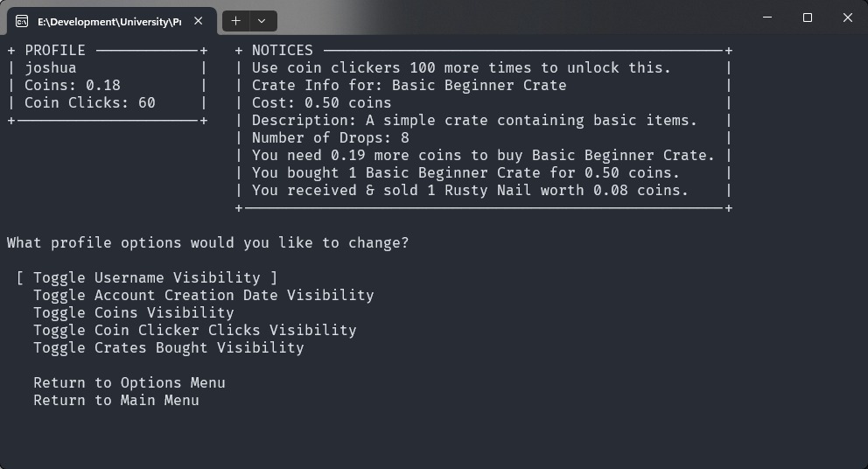
Task: Maximize the terminal window
Action: coord(808,17)
